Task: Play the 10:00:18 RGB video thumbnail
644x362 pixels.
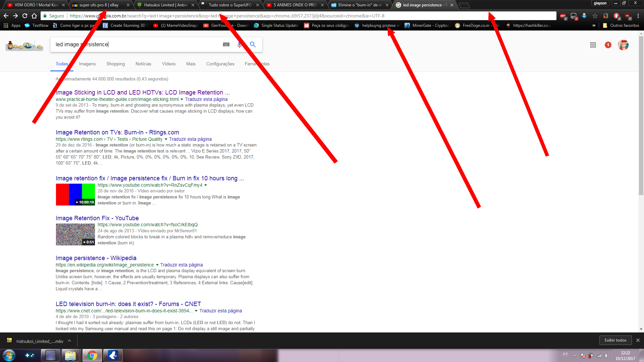Action: [75, 194]
